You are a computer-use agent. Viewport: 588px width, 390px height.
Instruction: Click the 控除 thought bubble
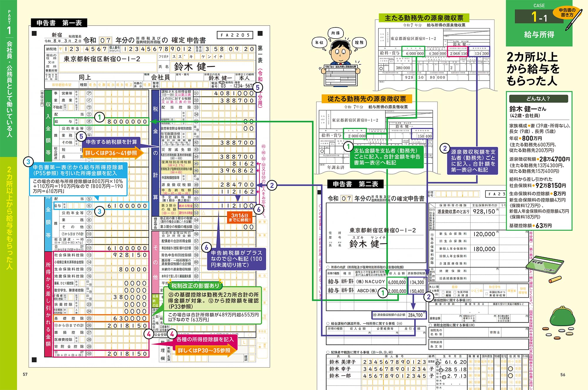click(x=359, y=43)
